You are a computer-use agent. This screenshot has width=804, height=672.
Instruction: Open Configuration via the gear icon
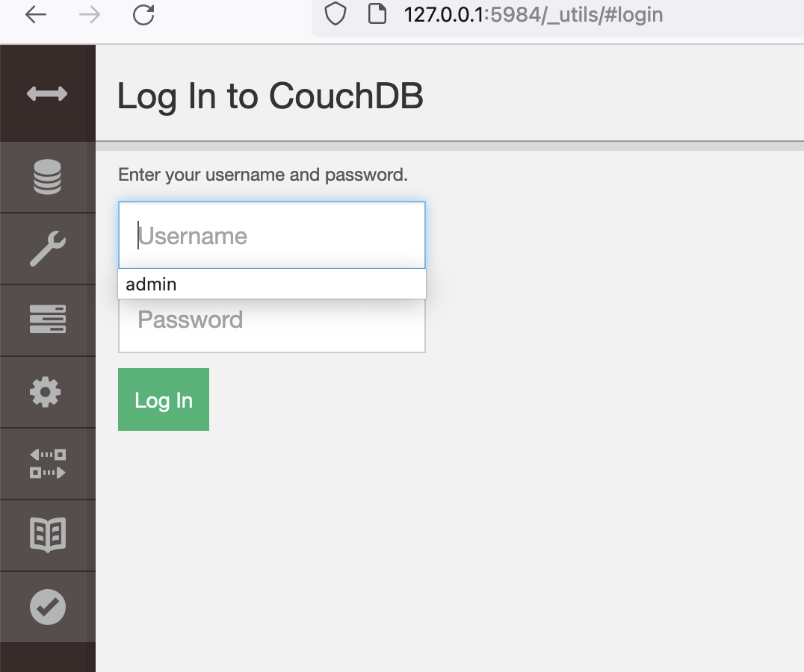(47, 392)
